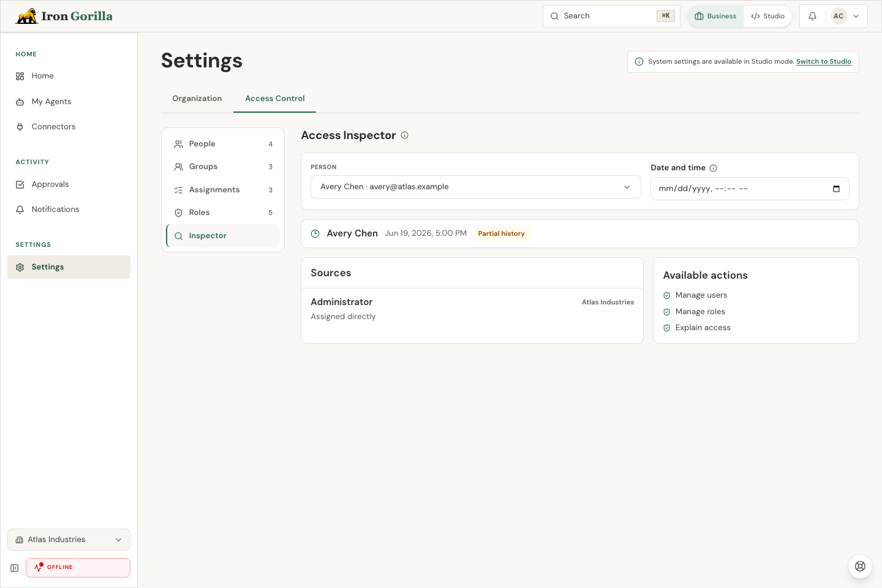
Task: Go to Connectors page
Action: point(69,127)
